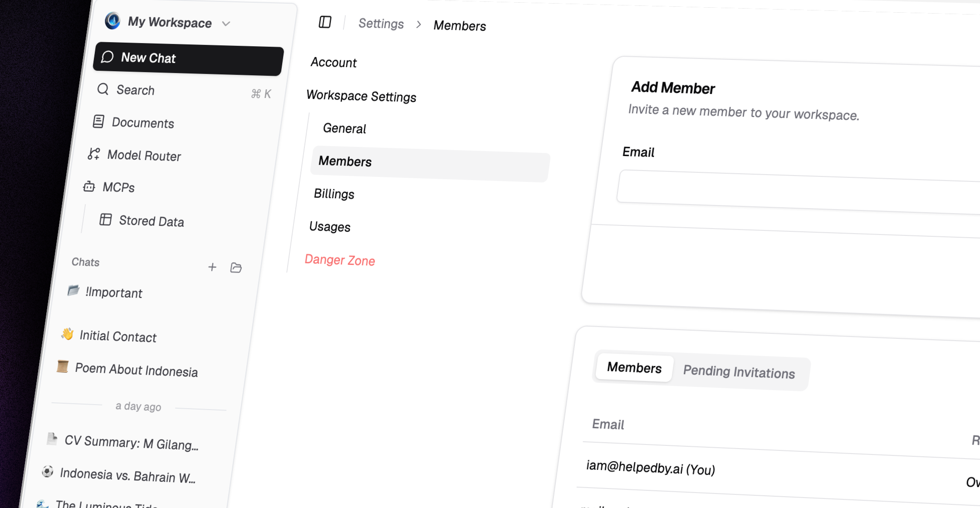Start a New Chat
This screenshot has width=980, height=508.
point(188,59)
